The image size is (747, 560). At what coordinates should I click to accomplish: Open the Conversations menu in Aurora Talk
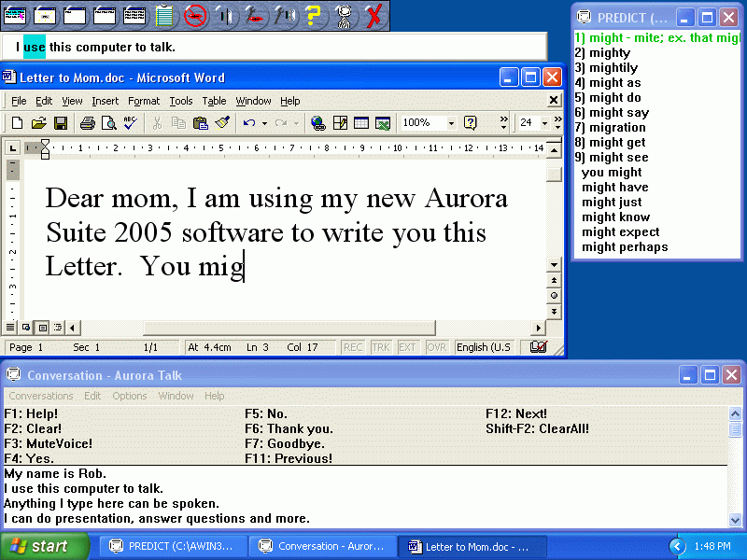(41, 396)
